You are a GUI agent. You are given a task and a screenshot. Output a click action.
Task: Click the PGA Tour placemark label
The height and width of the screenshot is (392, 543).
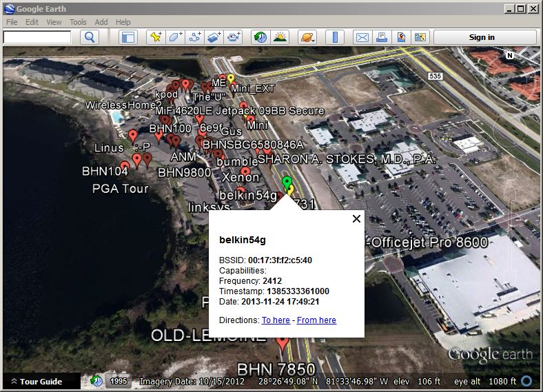point(120,188)
